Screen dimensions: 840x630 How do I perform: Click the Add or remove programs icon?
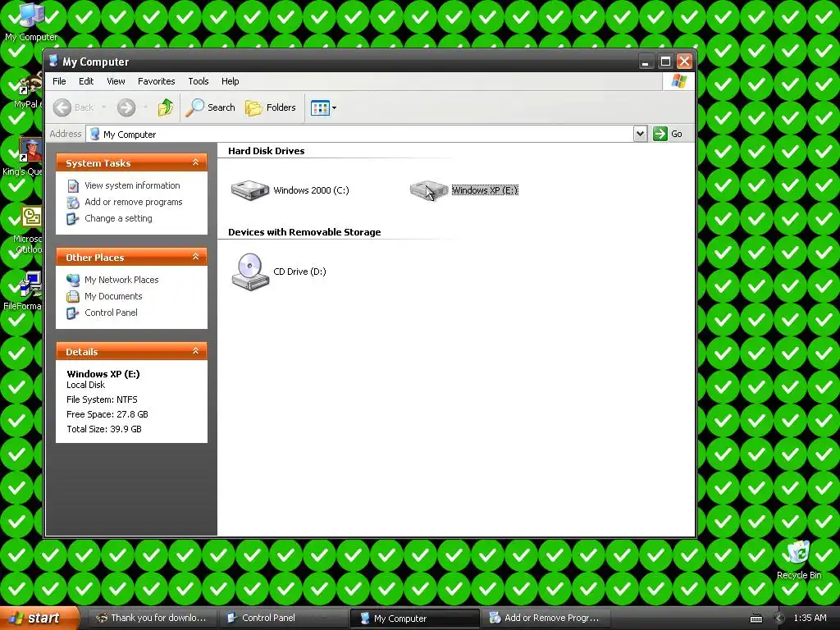[x=73, y=202]
